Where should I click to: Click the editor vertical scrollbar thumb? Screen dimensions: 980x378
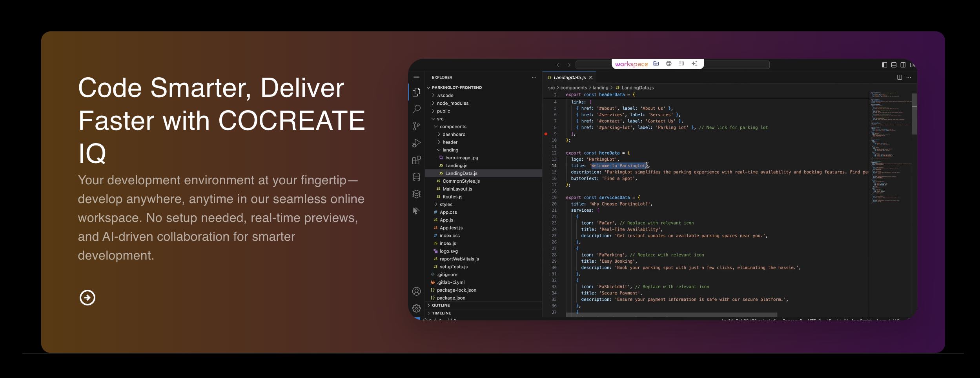(914, 114)
